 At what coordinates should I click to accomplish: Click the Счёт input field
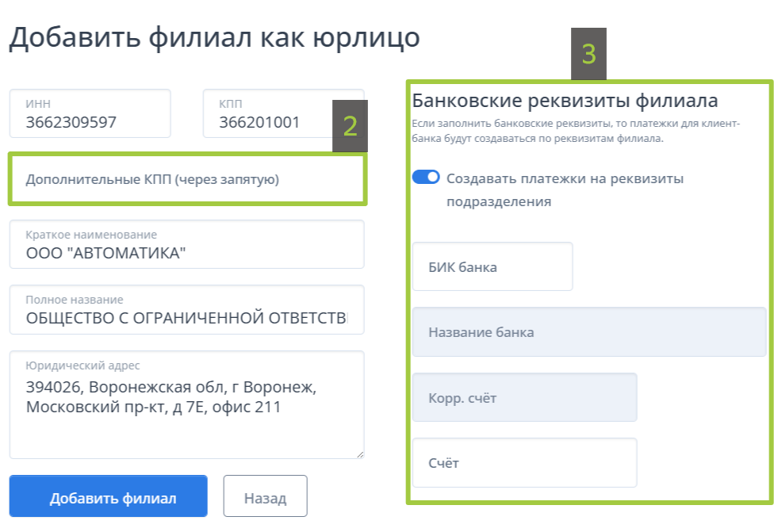click(525, 462)
